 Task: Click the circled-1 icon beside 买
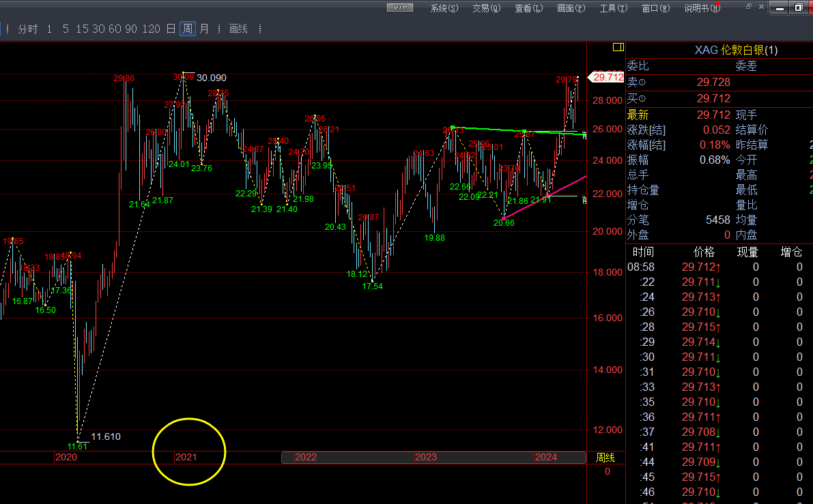point(642,99)
